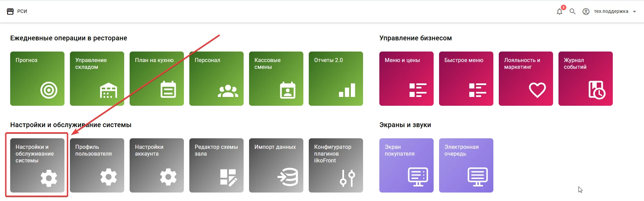Open the notifications bell icon
Screen dimensions: 644x201
coord(560,12)
